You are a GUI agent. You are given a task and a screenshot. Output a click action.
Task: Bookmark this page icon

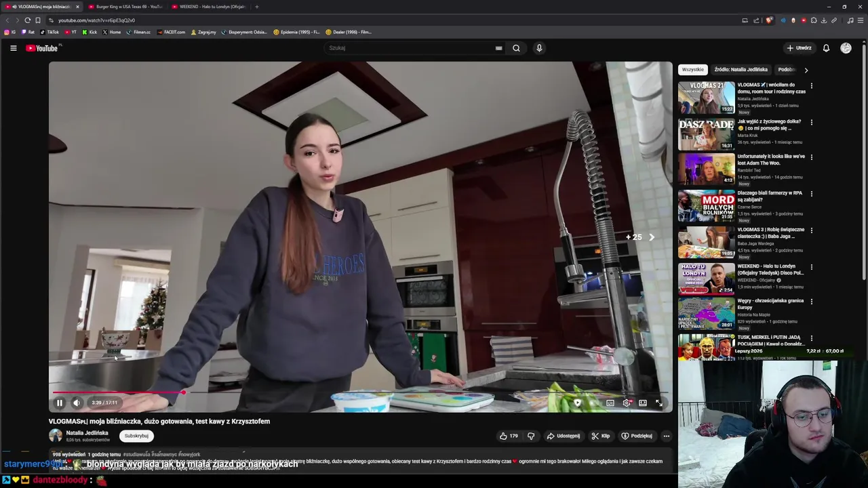pyautogui.click(x=38, y=20)
